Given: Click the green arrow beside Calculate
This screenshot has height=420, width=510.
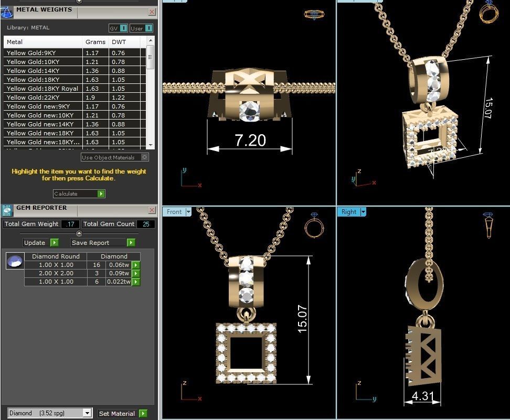Looking at the screenshot, I should point(101,194).
